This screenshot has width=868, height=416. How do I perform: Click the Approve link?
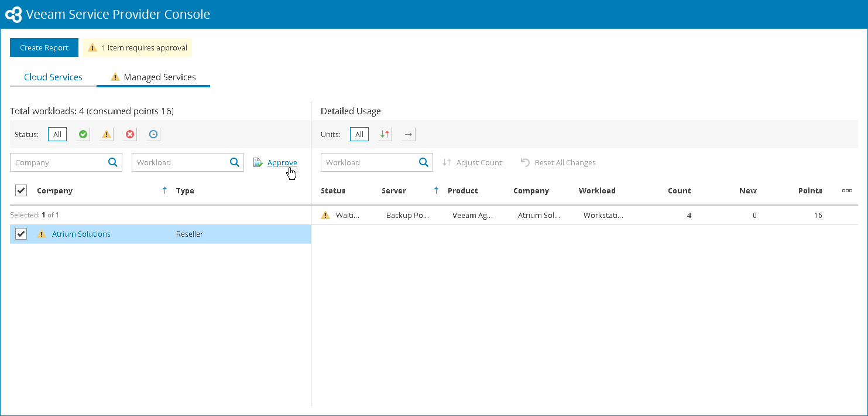282,162
